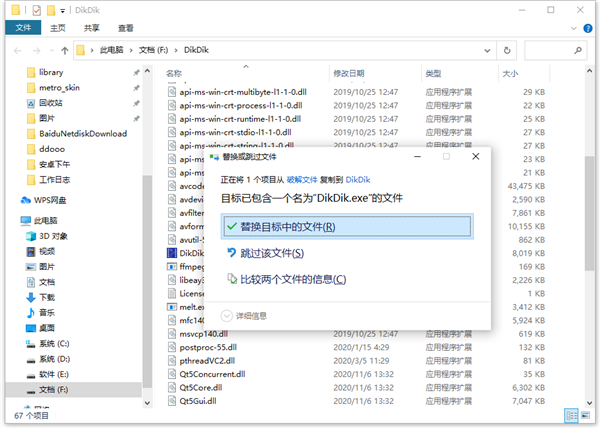Select postproc-55.dll in file list

208,347
